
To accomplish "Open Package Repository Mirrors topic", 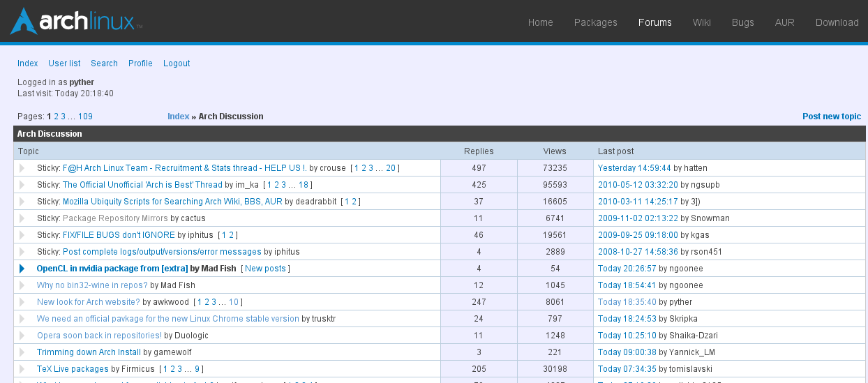I will click(115, 218).
